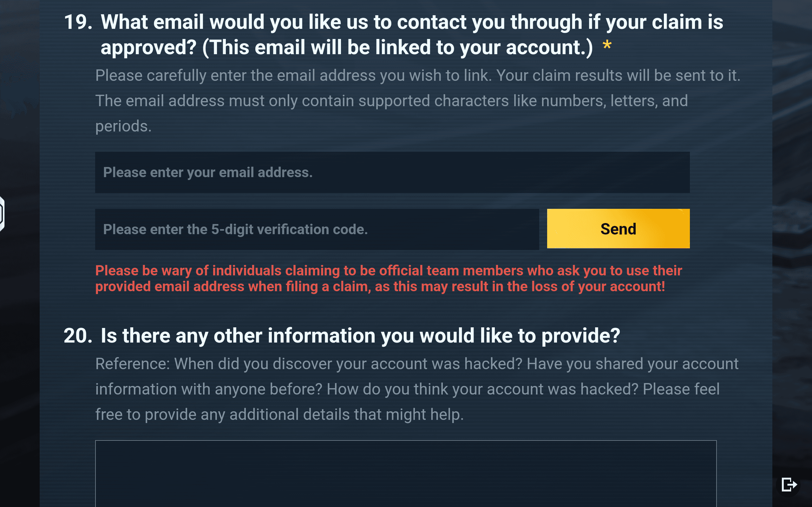
Task: Click the question 19 heading's first line
Action: tap(411, 22)
